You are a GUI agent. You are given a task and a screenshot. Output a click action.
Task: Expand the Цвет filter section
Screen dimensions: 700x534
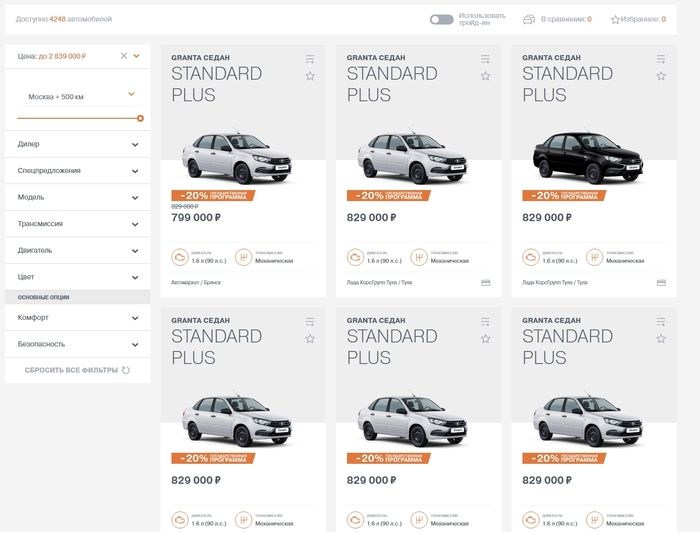click(135, 278)
